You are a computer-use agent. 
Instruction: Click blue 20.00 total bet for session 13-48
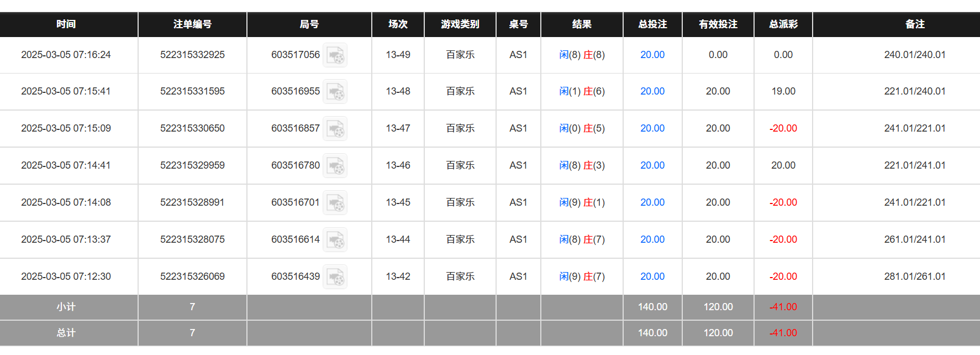coord(652,91)
